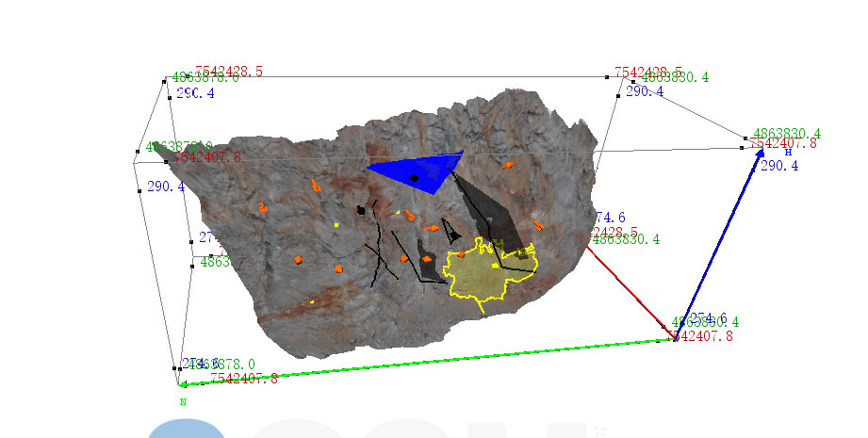Image resolution: width=868 pixels, height=438 pixels.
Task: Click red 7542407.8 label at bottom left
Action: (243, 379)
